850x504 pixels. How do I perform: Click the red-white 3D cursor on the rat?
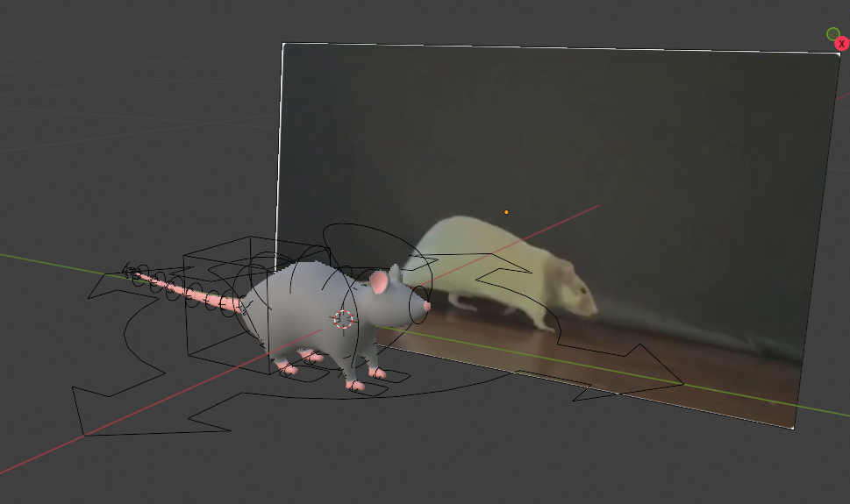coord(343,319)
